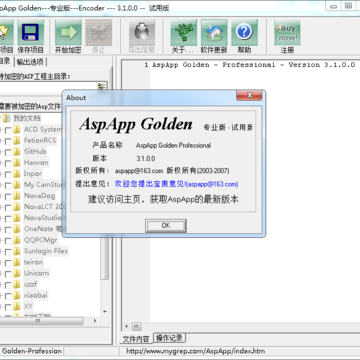360x360 pixels.
Task: Click the About (关于) toolbar icon
Action: click(x=183, y=33)
